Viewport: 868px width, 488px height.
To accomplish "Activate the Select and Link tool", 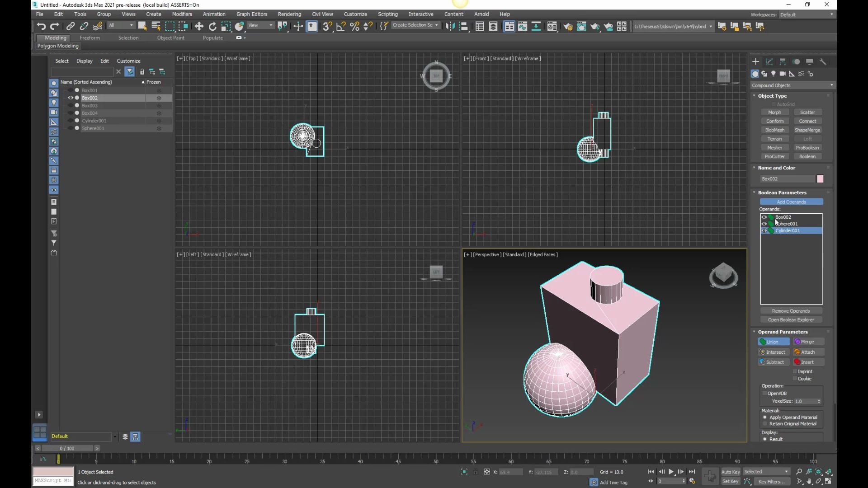I will click(x=71, y=26).
